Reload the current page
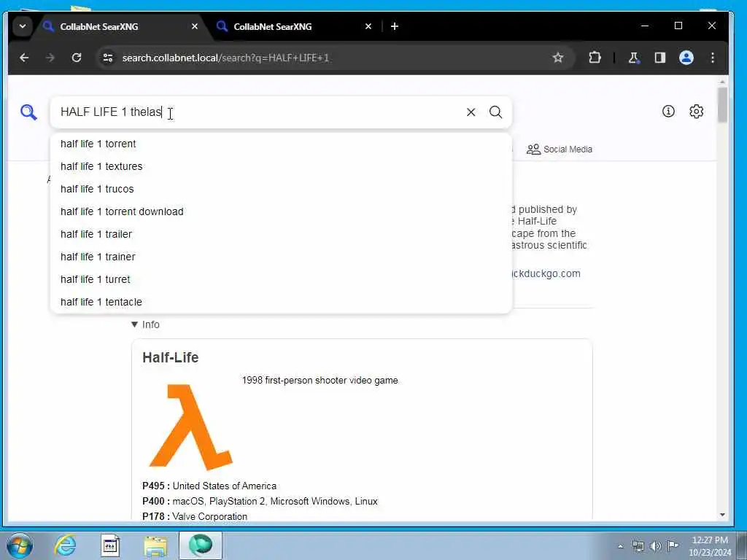This screenshot has width=747, height=560. (76, 58)
